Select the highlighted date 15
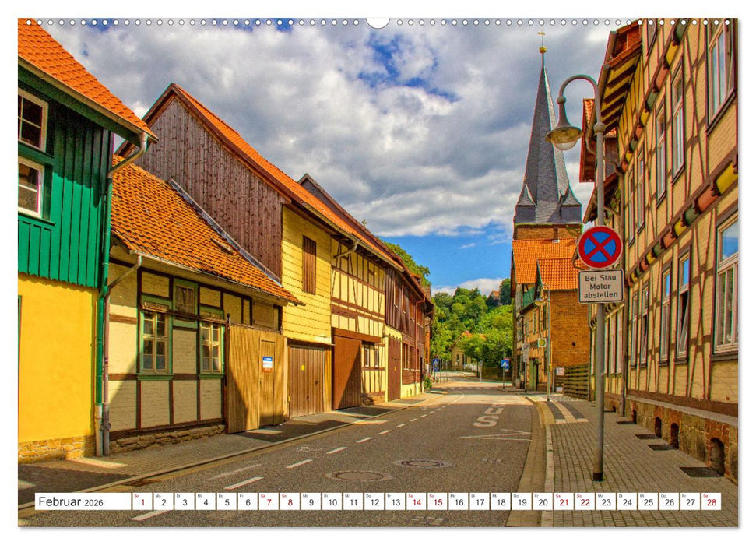This screenshot has width=756, height=545. 438,502
